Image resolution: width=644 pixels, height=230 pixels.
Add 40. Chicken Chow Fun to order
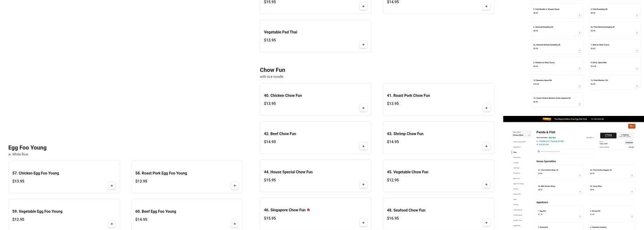(363, 108)
